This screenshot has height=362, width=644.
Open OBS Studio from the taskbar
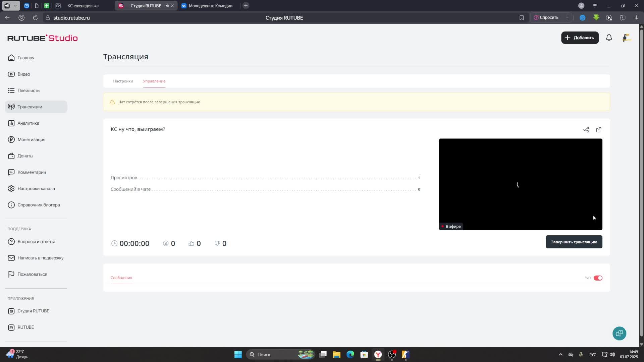click(392, 354)
